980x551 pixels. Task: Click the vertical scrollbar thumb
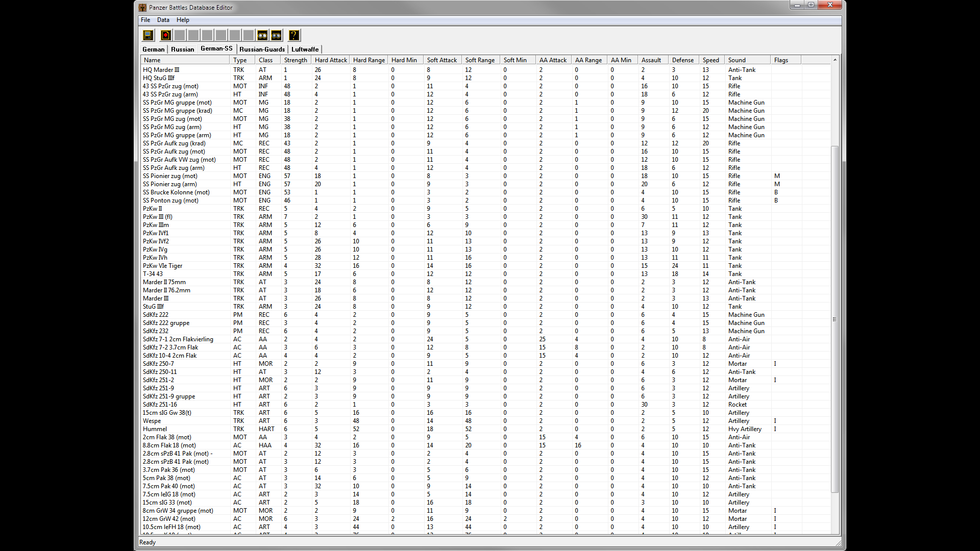click(835, 319)
